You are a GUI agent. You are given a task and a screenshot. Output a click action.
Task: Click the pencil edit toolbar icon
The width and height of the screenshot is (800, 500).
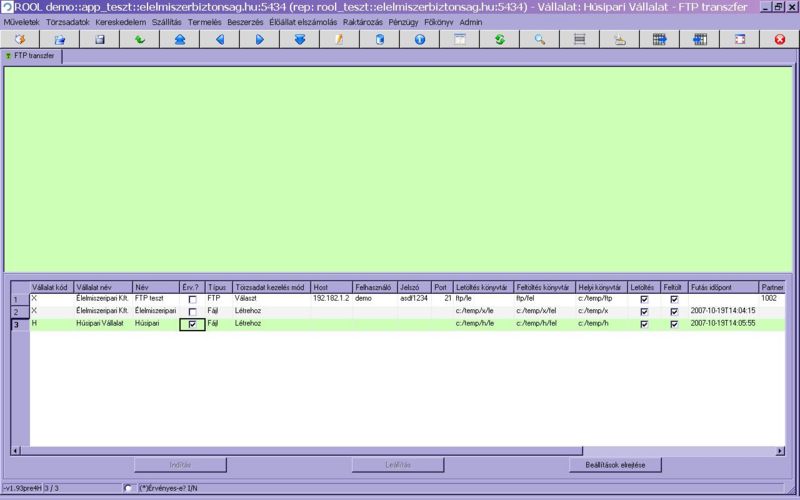tap(339, 39)
